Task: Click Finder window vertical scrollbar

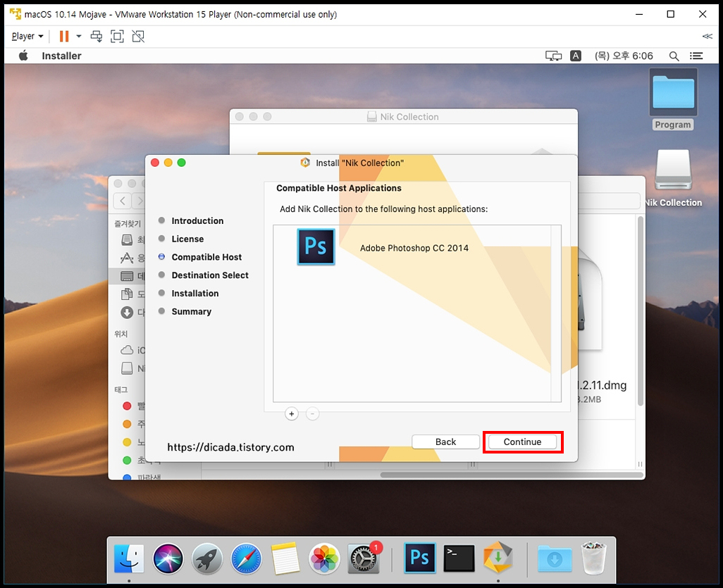Action: coord(640,311)
